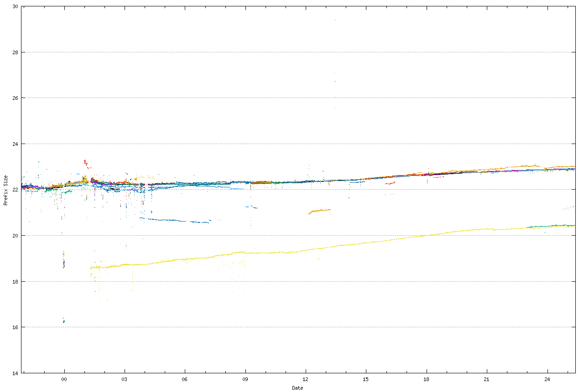
Task: Select the "30" label on the y-axis
Action: (16, 6)
